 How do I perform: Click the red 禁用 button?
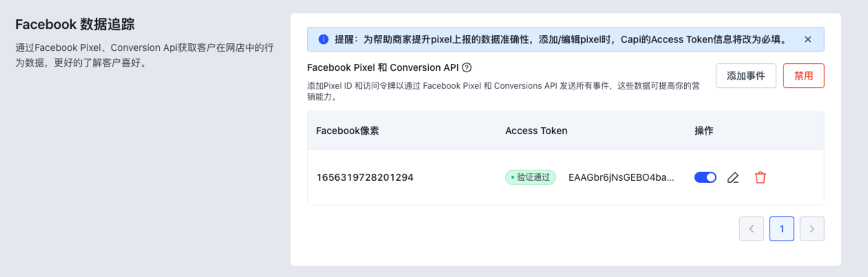[804, 76]
